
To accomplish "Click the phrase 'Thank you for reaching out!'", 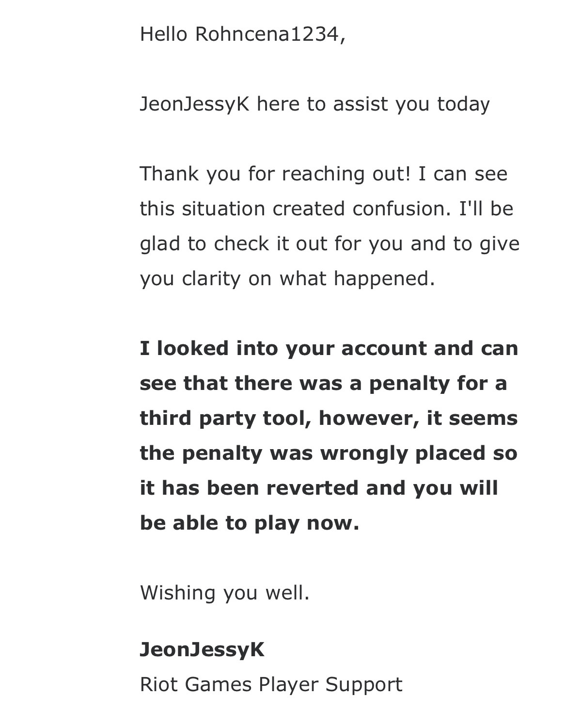I will (x=275, y=174).
